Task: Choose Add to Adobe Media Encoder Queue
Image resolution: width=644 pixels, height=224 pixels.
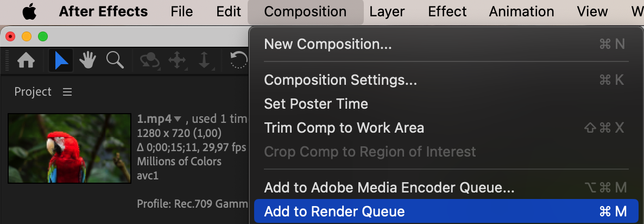Action: (x=389, y=188)
